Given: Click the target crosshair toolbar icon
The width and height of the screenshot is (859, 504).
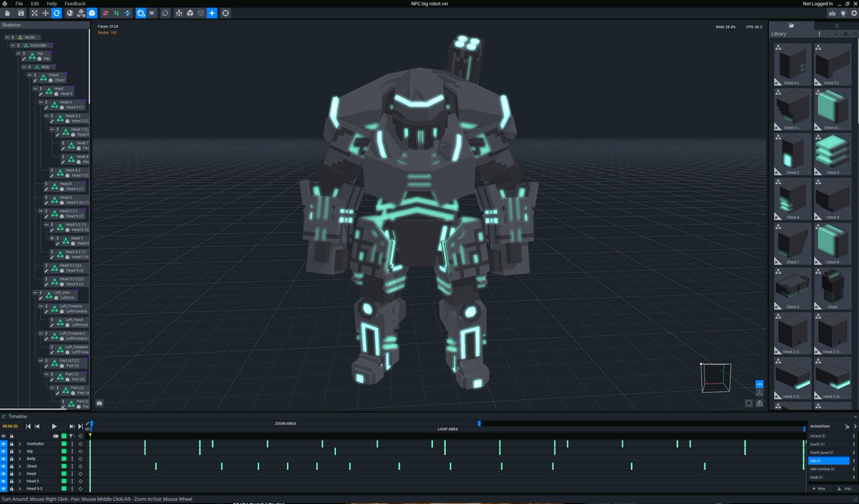Looking at the screenshot, I should (x=225, y=13).
